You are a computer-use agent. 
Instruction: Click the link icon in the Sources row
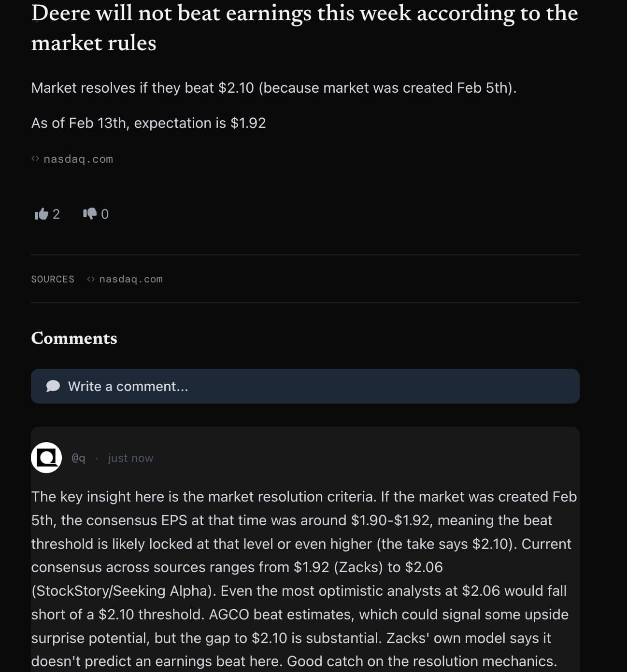coord(90,279)
